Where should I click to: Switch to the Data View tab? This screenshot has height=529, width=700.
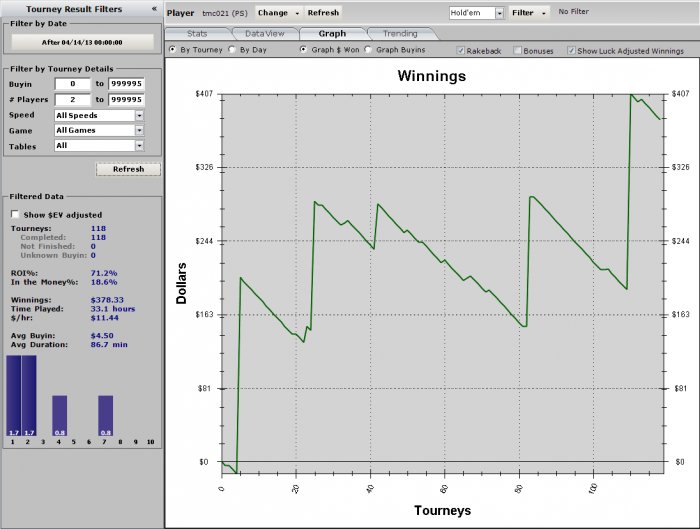pyautogui.click(x=265, y=34)
